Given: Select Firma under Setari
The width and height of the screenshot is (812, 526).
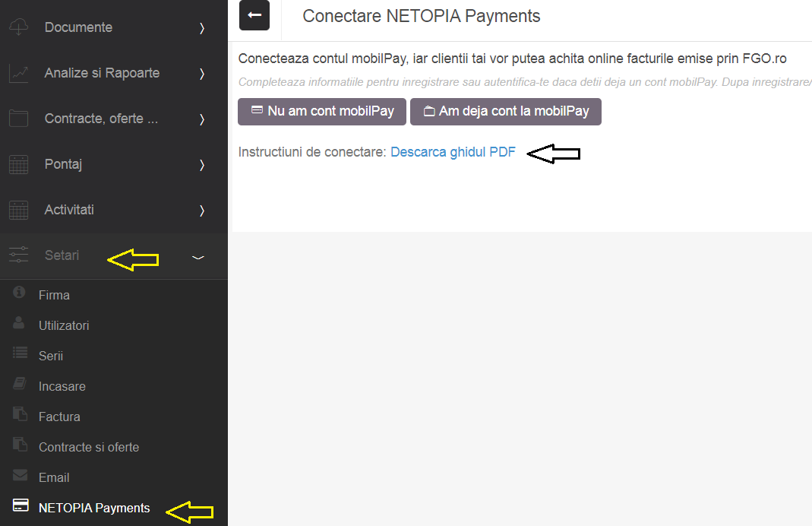Looking at the screenshot, I should coord(54,295).
